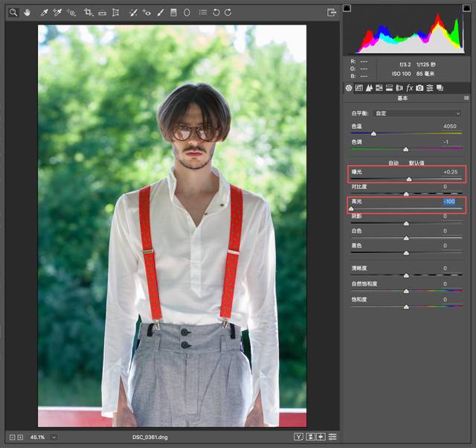Switch to the Snapshots panel tab
The width and height of the screenshot is (476, 448).
[x=440, y=88]
